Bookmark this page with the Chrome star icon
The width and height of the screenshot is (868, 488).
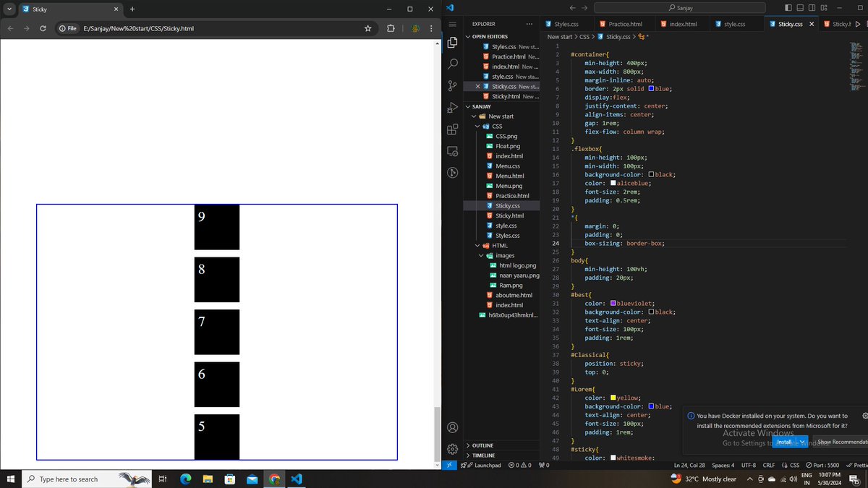coord(367,28)
